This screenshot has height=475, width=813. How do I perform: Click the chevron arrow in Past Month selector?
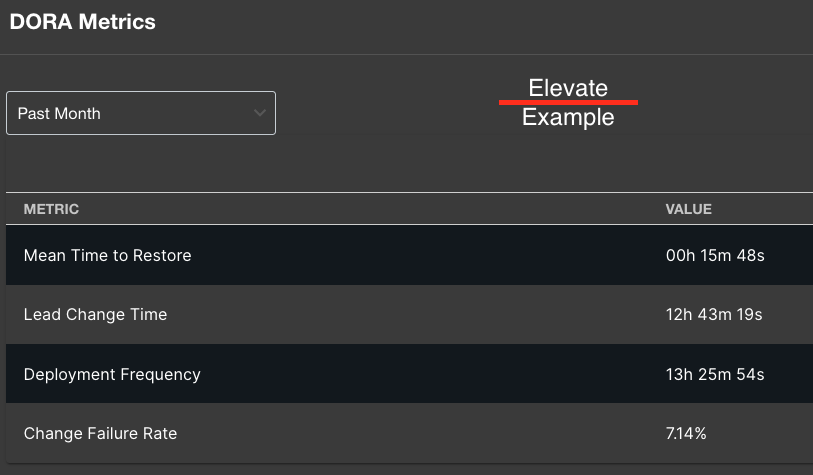pos(260,113)
